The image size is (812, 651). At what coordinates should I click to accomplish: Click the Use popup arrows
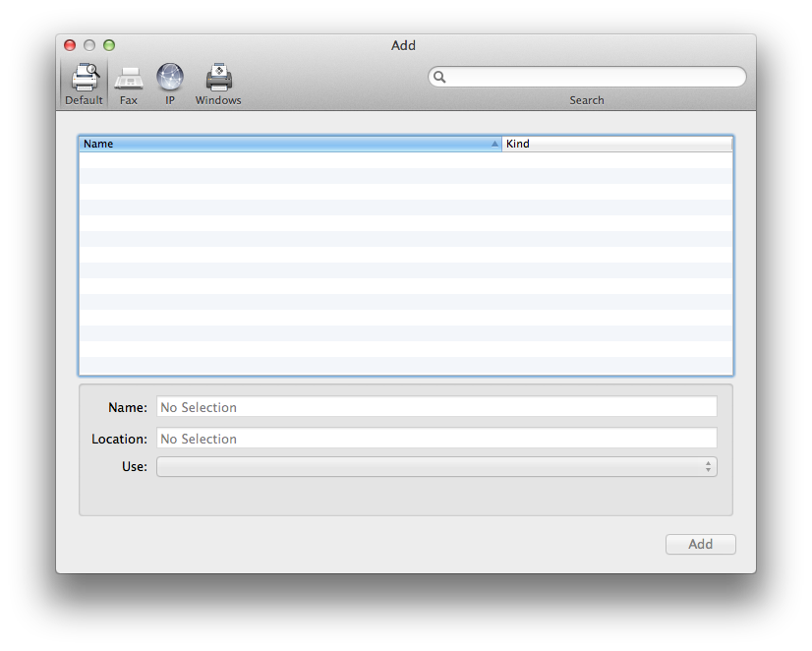(708, 467)
